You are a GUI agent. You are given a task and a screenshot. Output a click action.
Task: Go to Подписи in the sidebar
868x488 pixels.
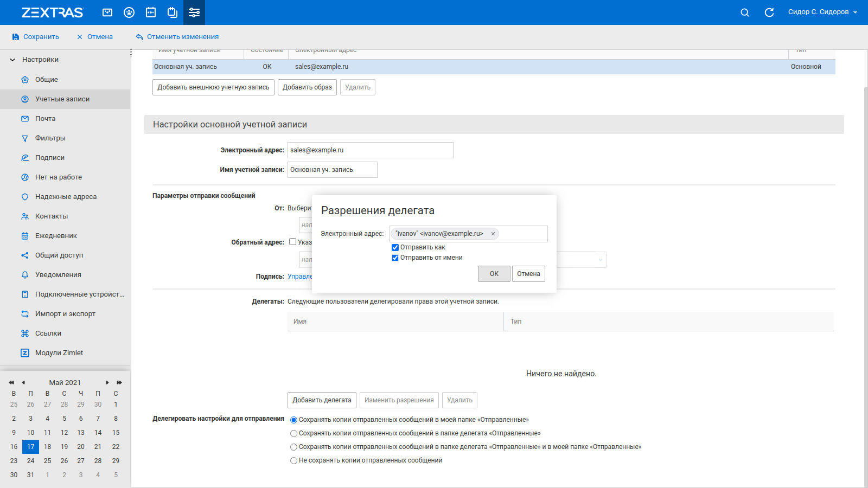coord(49,158)
